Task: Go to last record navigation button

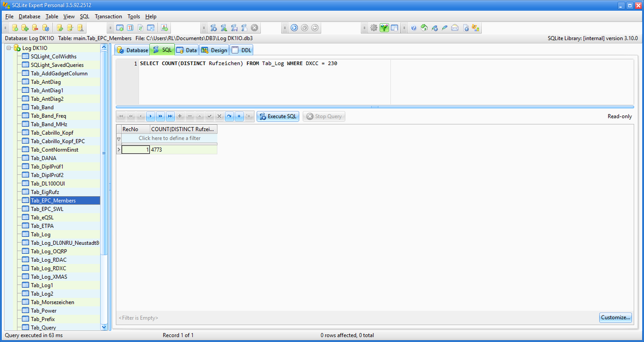Action: pyautogui.click(x=170, y=117)
